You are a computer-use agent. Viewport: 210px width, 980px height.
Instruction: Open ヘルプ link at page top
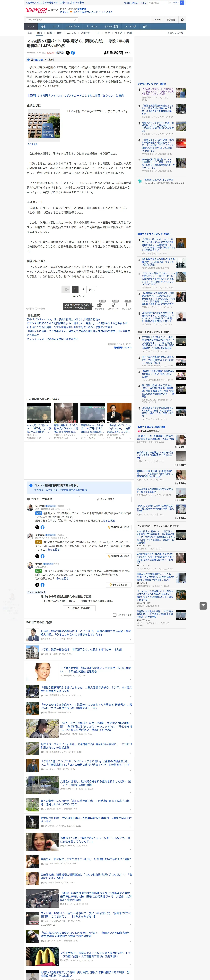click(143, 3)
